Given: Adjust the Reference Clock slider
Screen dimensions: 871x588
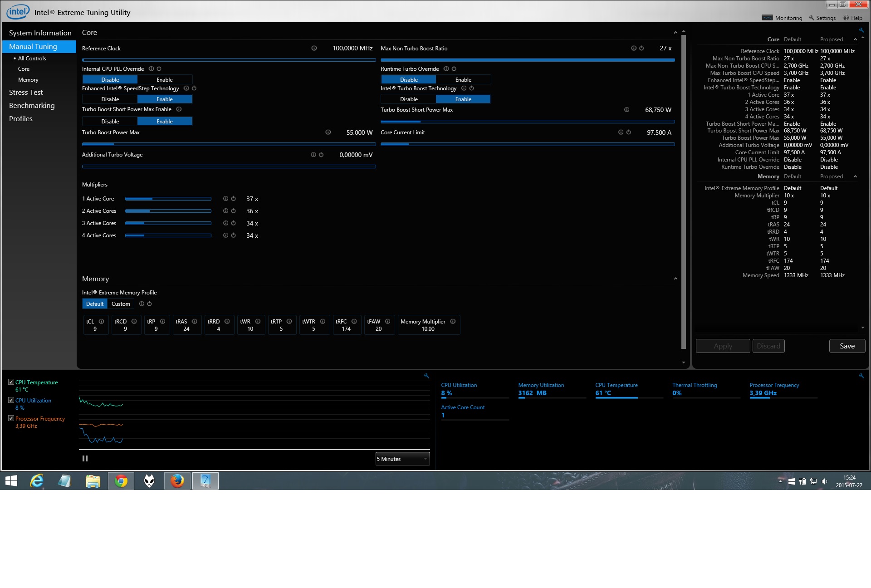Looking at the screenshot, I should coord(229,59).
